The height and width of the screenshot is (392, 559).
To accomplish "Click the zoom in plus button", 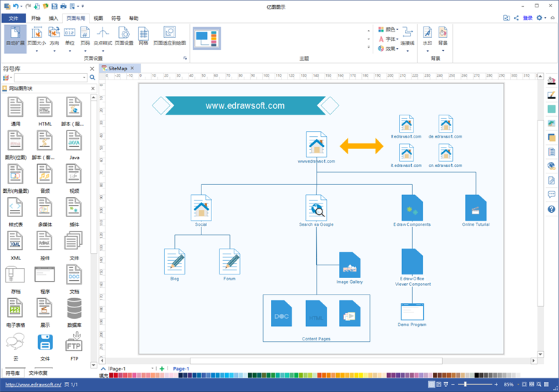I will coord(496,384).
